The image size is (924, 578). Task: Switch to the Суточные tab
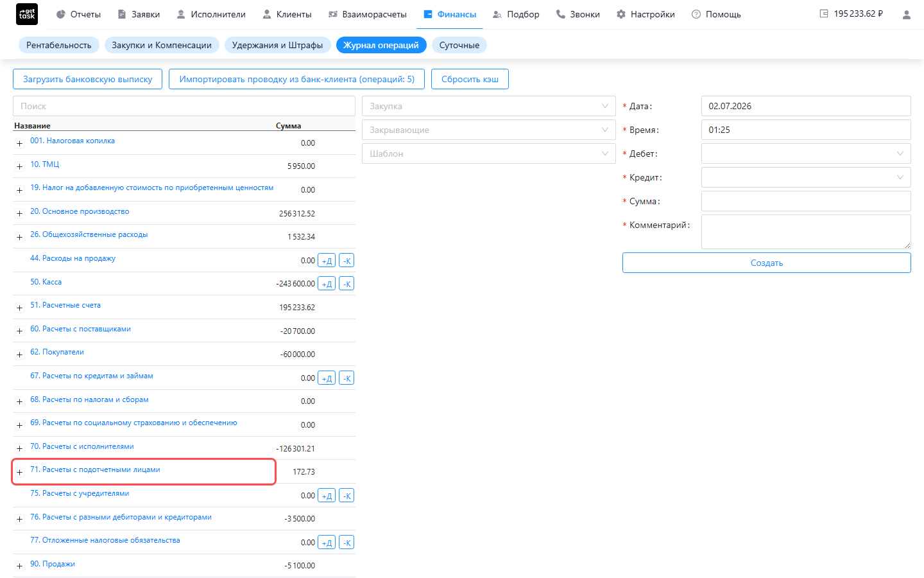pos(459,45)
